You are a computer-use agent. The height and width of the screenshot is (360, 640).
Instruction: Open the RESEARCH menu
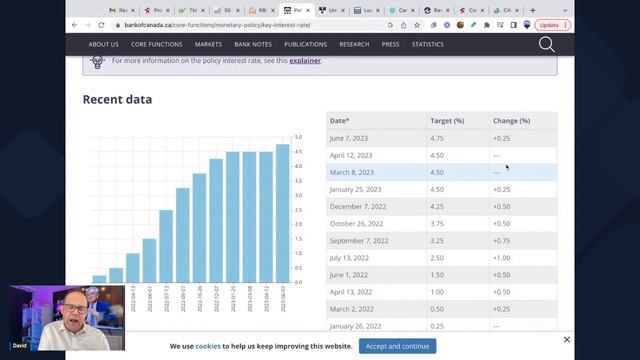[x=354, y=44]
